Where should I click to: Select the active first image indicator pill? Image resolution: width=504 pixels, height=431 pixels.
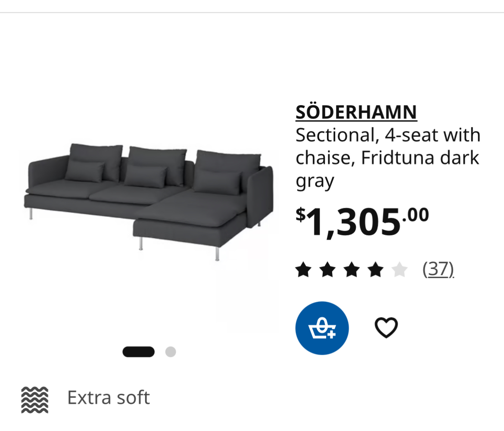click(x=138, y=352)
